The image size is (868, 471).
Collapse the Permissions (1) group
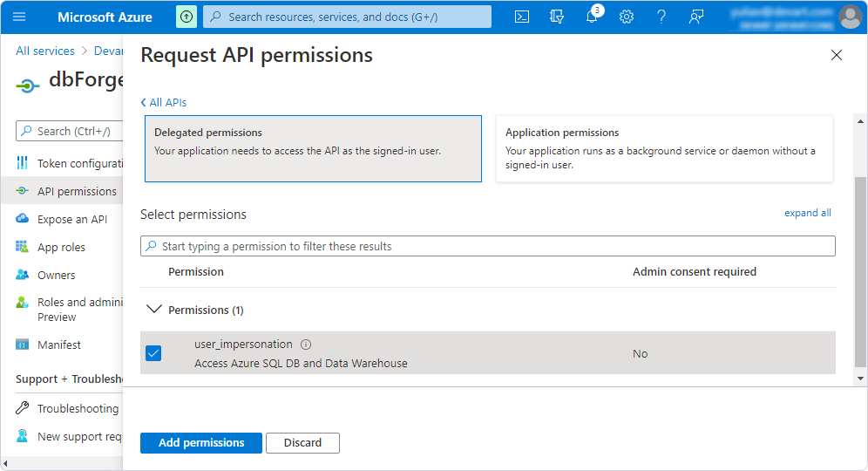(x=154, y=309)
